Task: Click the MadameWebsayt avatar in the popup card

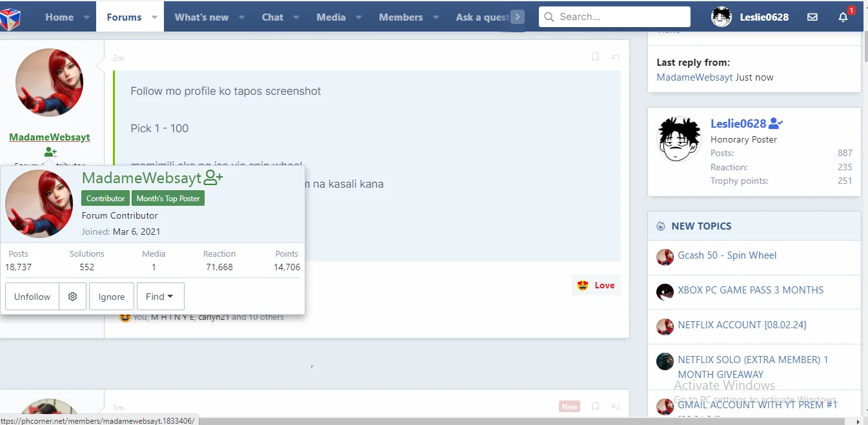Action: 39,204
